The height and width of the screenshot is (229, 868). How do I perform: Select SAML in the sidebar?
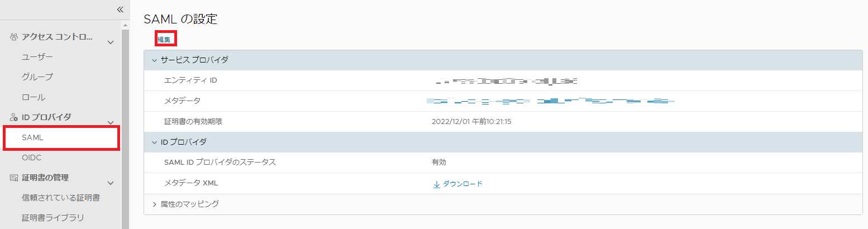[32, 137]
